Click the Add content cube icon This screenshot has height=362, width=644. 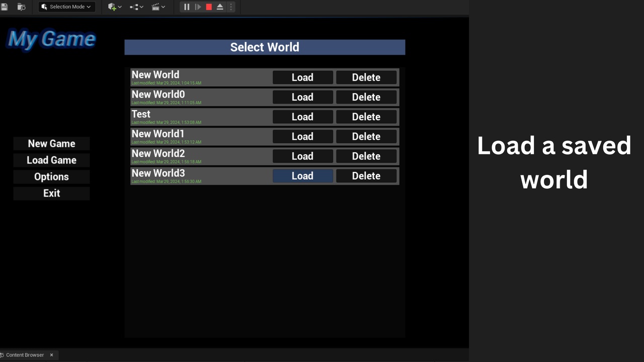[x=112, y=7]
